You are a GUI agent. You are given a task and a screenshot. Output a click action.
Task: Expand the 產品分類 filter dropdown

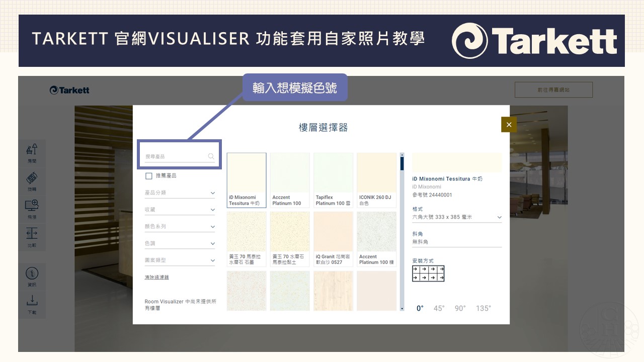pos(180,193)
